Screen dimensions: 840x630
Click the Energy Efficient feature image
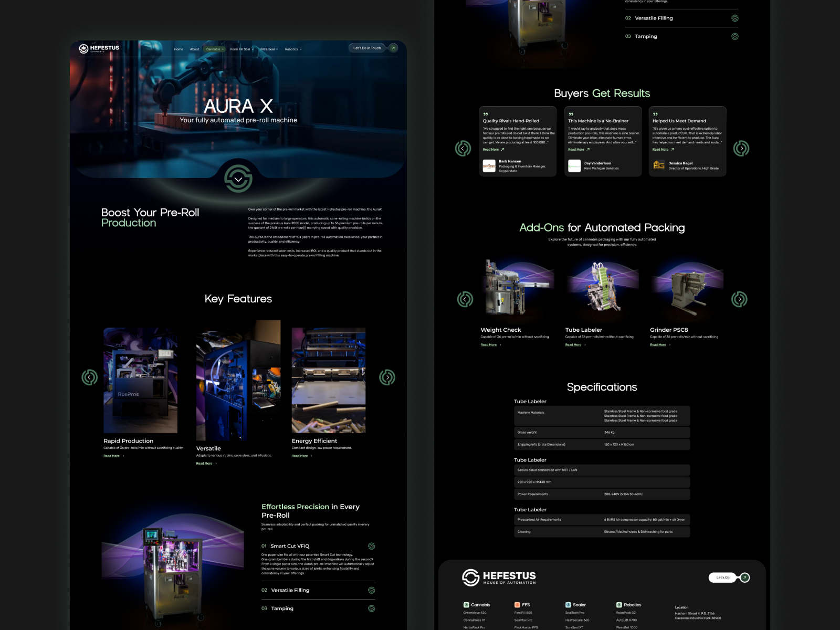(329, 381)
